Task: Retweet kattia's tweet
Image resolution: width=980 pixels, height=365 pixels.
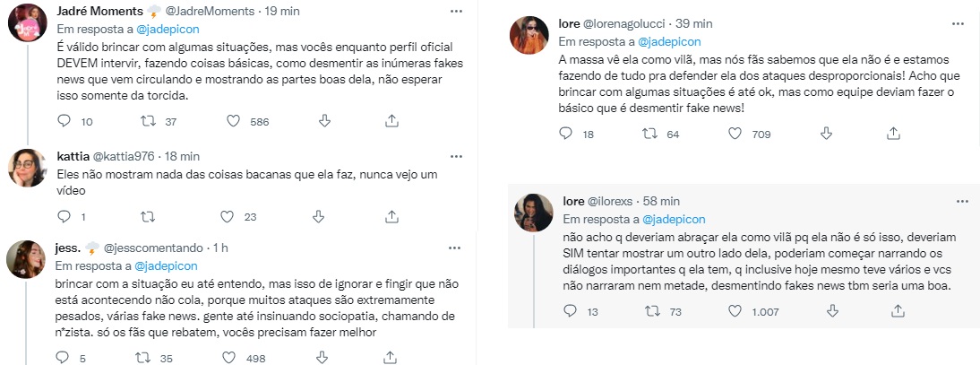Action: (x=149, y=216)
